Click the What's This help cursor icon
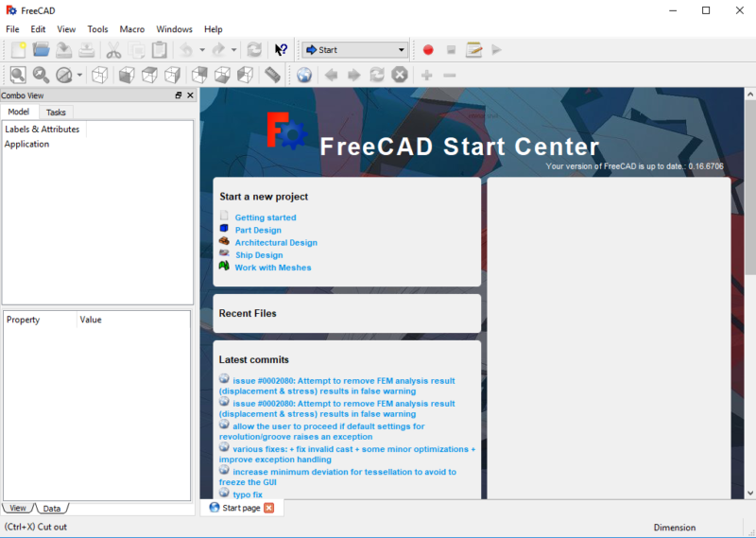The width and height of the screenshot is (756, 538). [x=281, y=50]
